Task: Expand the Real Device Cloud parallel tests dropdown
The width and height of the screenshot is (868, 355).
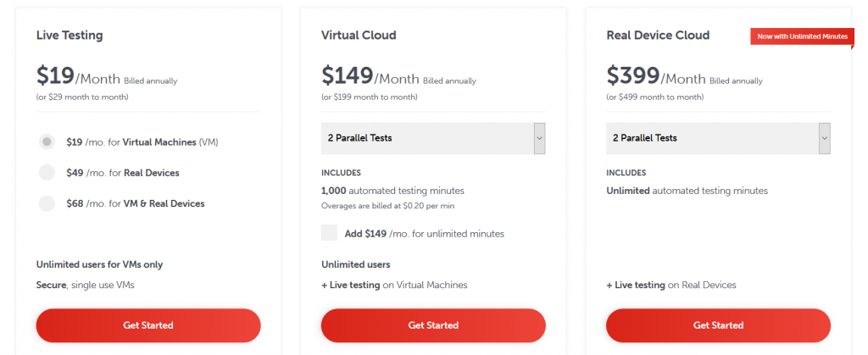Action: 718,138
